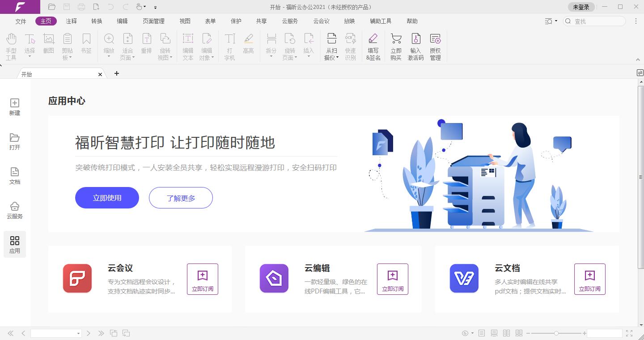Expand the quick access toolbar customize arrow

155,7
